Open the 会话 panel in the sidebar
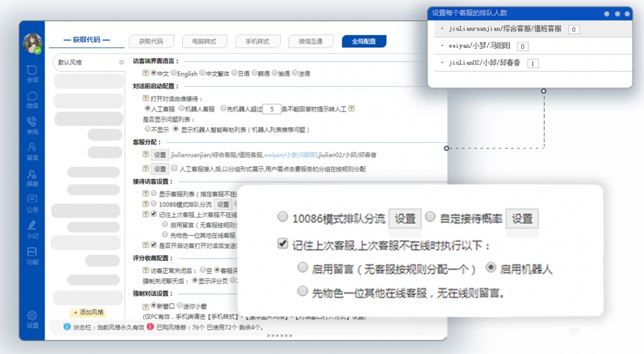Viewport: 644px width, 354px height. pos(32,74)
